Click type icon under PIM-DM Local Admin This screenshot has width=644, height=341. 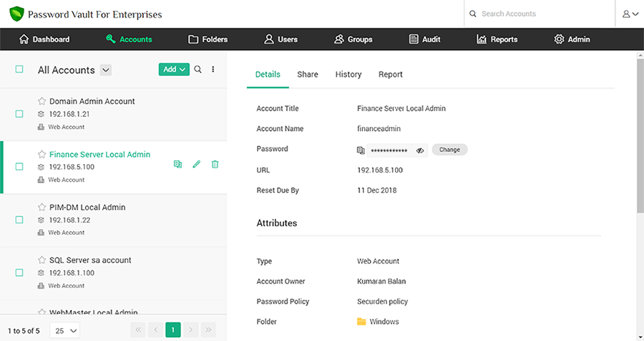[x=41, y=232]
